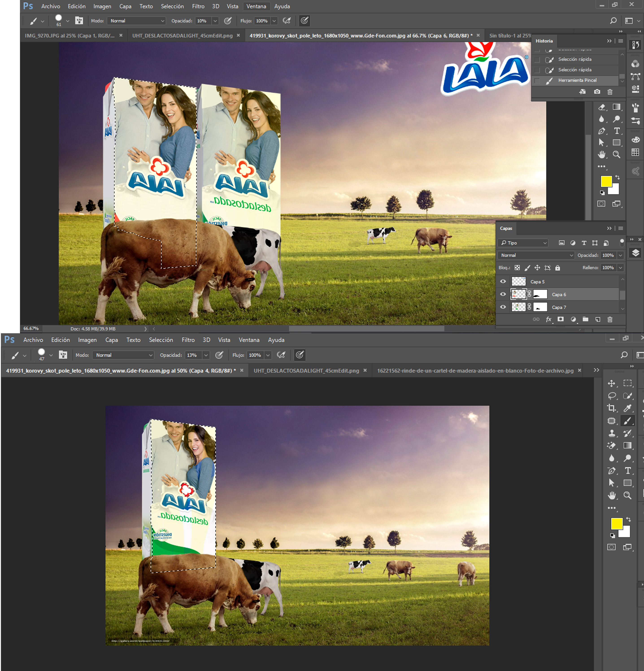Open Flujo dropdown arrow in upper options bar
Viewport: 644px width, 671px height.
[x=274, y=21]
